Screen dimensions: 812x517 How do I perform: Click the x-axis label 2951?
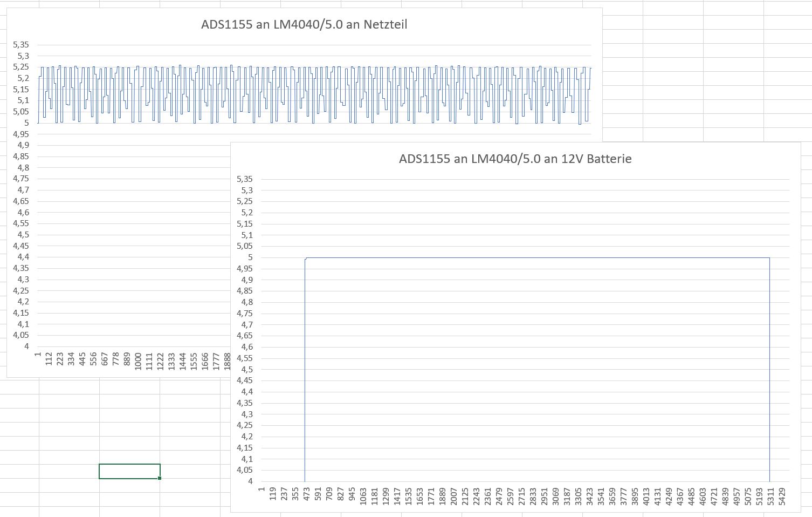545,496
